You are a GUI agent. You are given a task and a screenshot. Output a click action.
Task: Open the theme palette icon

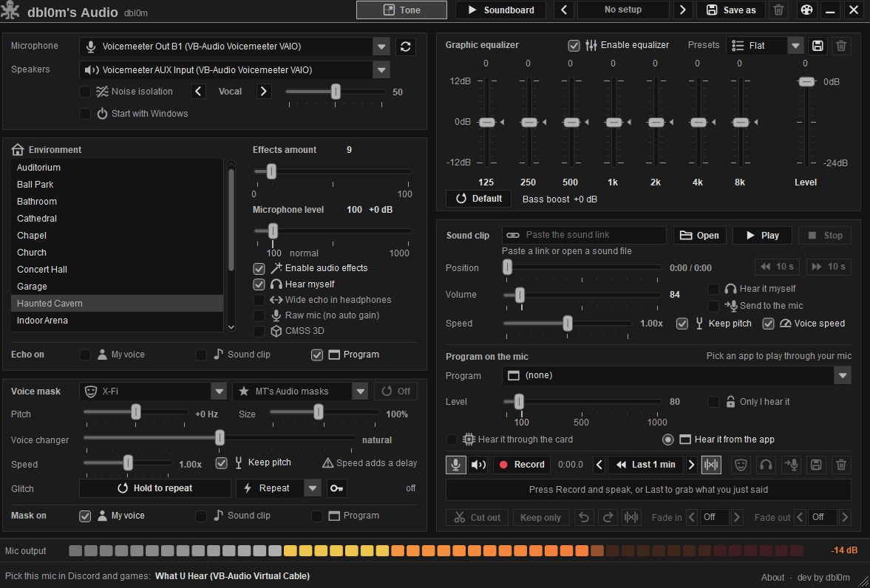coord(807,10)
